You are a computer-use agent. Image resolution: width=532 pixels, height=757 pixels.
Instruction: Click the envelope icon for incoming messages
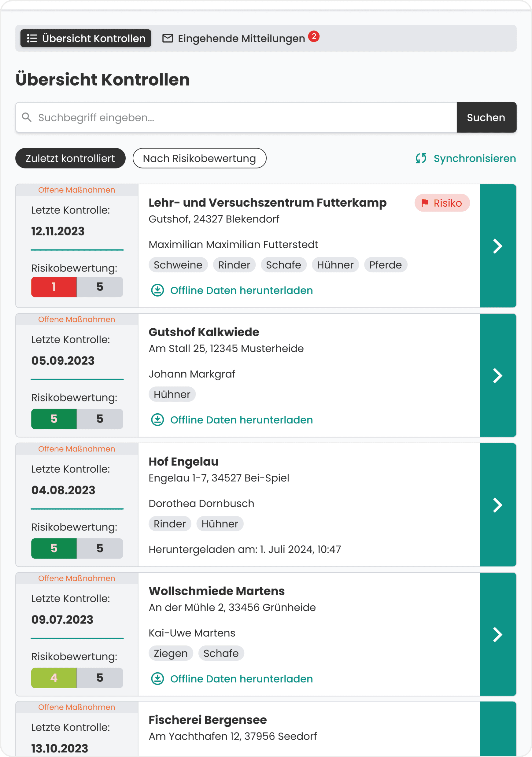point(168,38)
